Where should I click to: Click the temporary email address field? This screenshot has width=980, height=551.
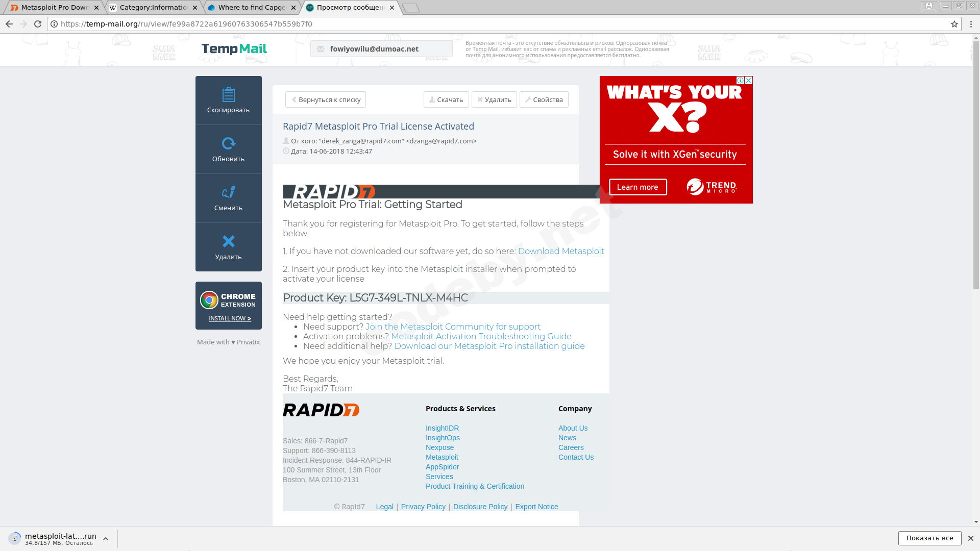click(381, 49)
